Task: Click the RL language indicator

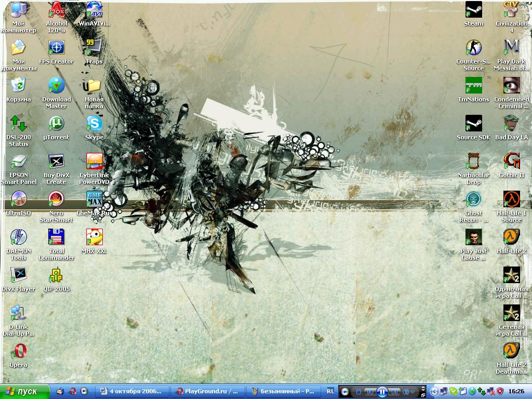Action: [x=330, y=392]
